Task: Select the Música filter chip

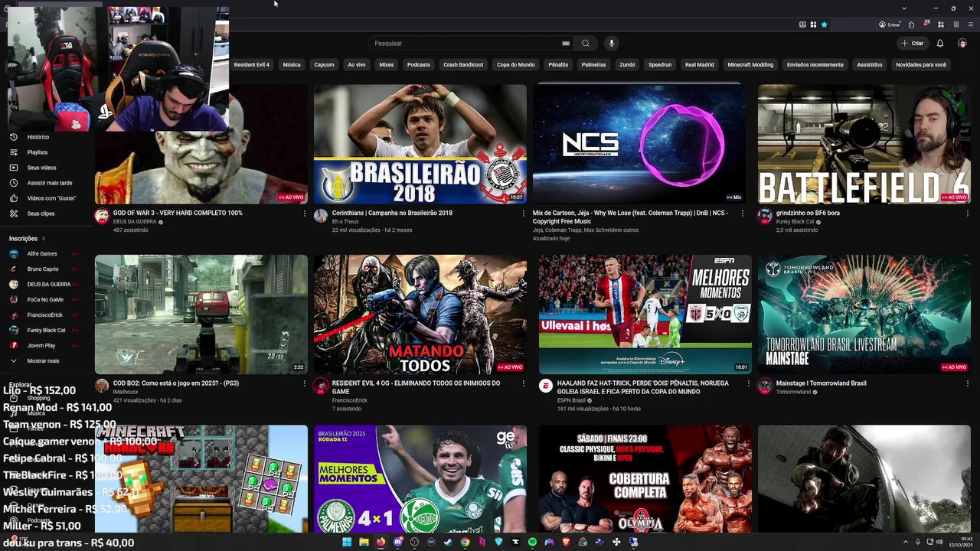Action: pos(292,65)
